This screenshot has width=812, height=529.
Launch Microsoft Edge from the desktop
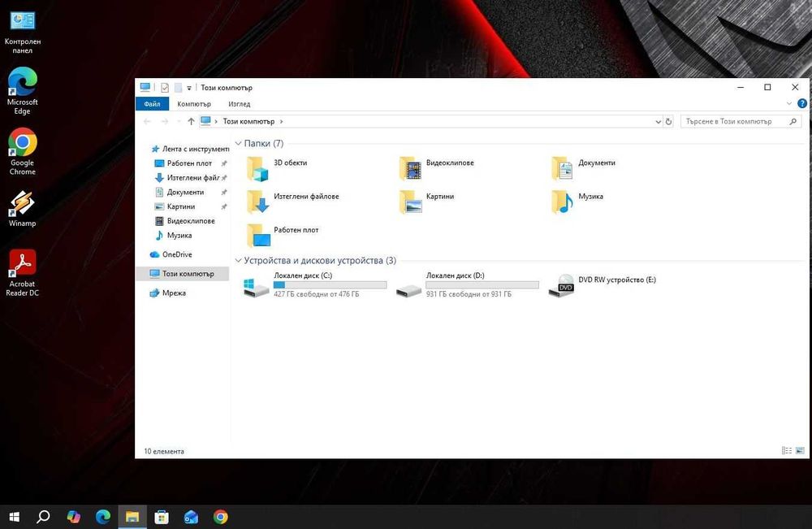tap(22, 91)
